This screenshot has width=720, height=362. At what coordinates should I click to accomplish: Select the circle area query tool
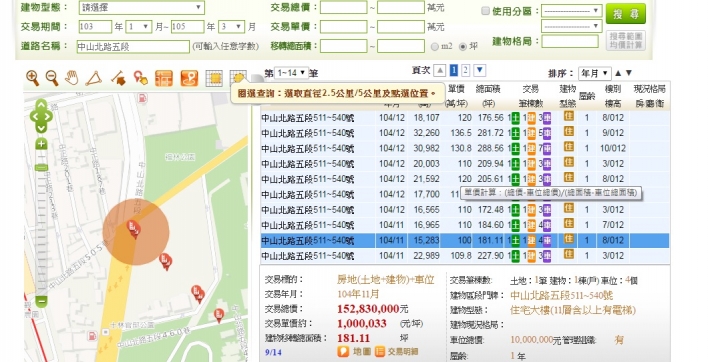point(238,77)
